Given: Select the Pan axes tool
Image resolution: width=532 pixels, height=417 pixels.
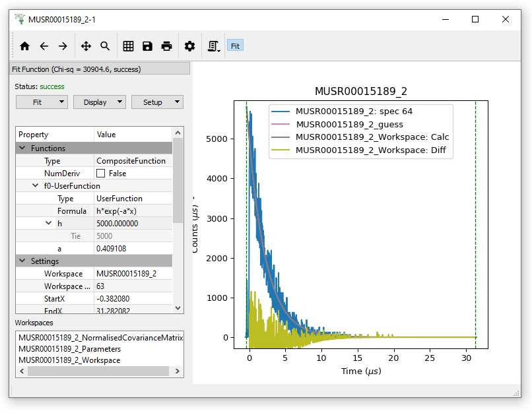Looking at the screenshot, I should pos(86,46).
